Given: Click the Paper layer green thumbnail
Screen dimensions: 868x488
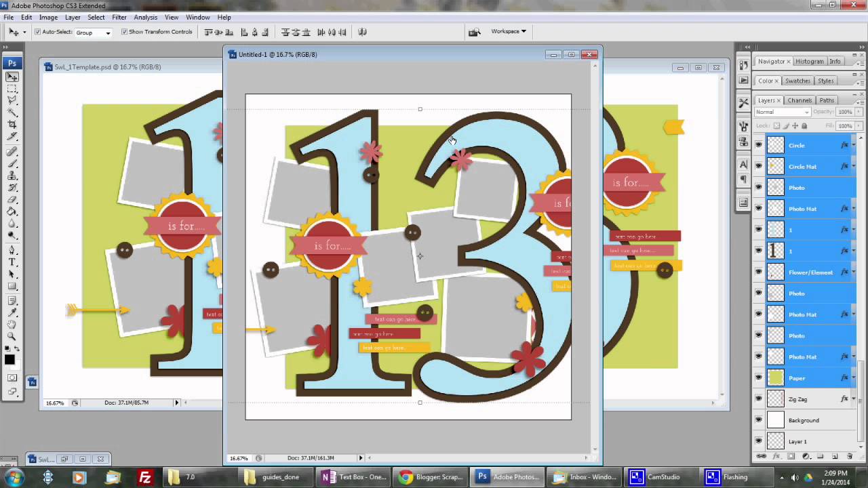Looking at the screenshot, I should pos(776,378).
